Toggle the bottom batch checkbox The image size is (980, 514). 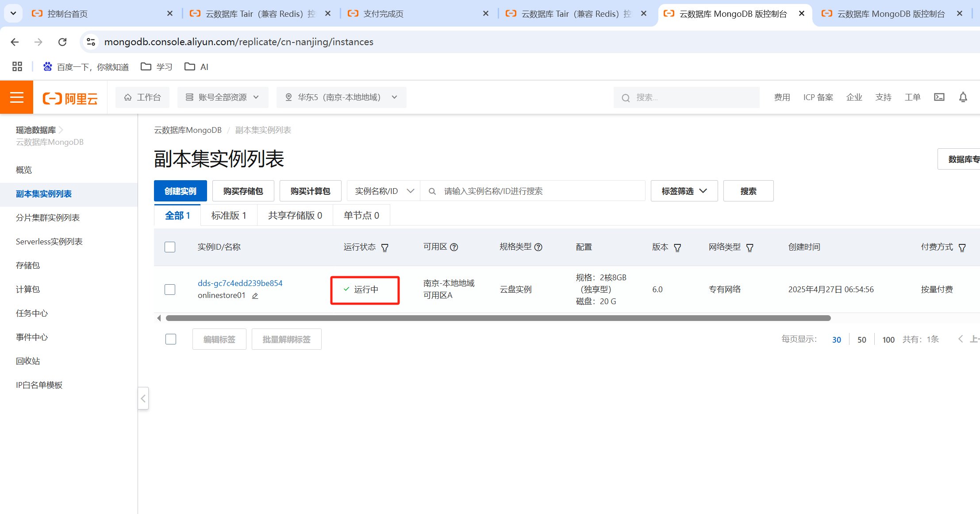(171, 339)
